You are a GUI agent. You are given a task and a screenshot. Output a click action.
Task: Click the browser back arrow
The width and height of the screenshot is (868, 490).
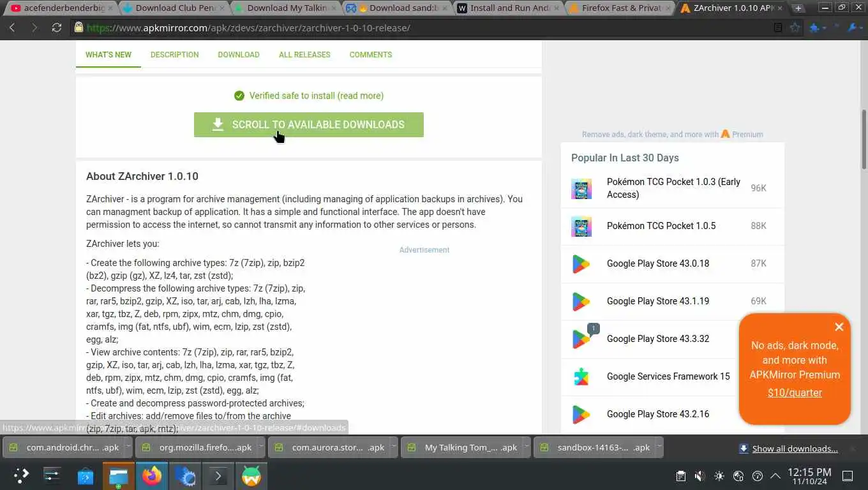(12, 28)
